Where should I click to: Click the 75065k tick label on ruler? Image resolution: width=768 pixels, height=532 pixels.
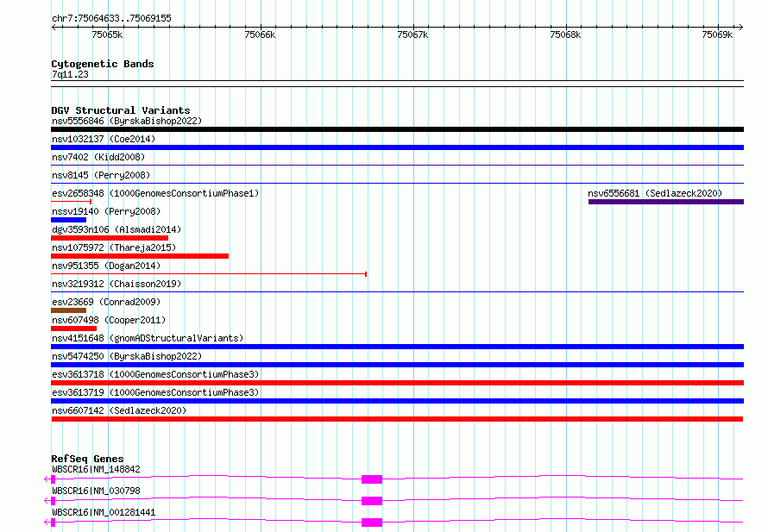[x=107, y=34]
